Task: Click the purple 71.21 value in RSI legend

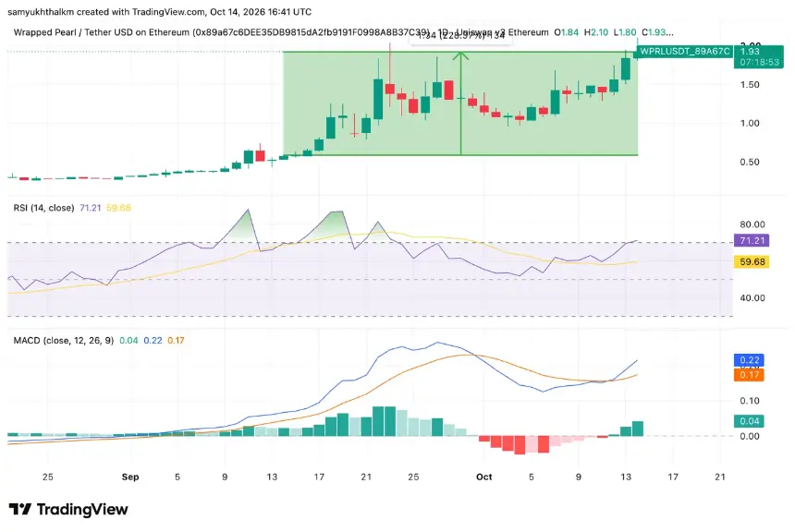Action: coord(91,208)
